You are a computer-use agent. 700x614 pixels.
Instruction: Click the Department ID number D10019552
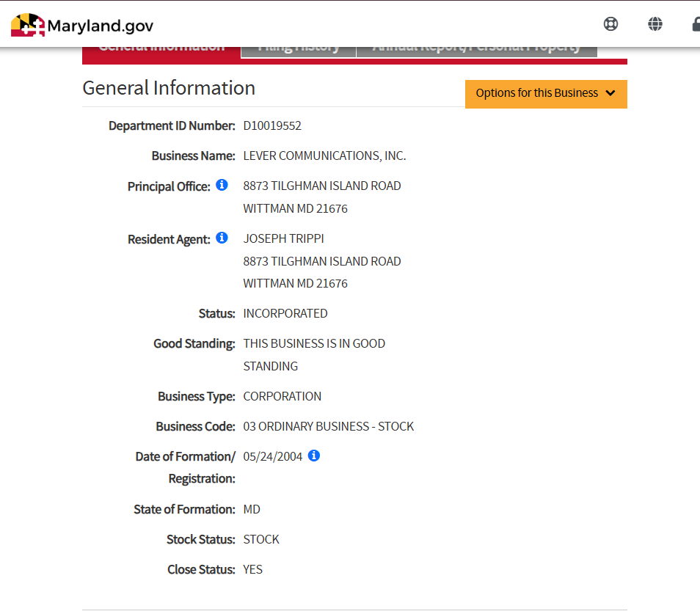pyautogui.click(x=272, y=125)
